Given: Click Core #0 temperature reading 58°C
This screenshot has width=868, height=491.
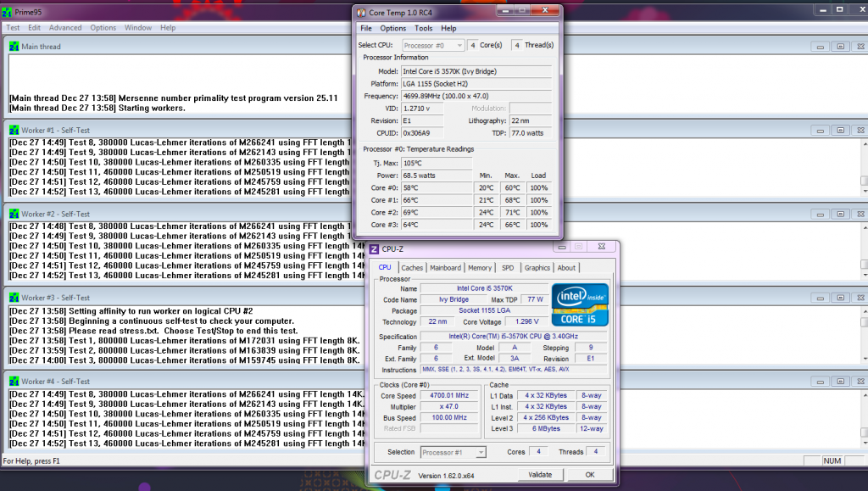Looking at the screenshot, I should coord(437,187).
